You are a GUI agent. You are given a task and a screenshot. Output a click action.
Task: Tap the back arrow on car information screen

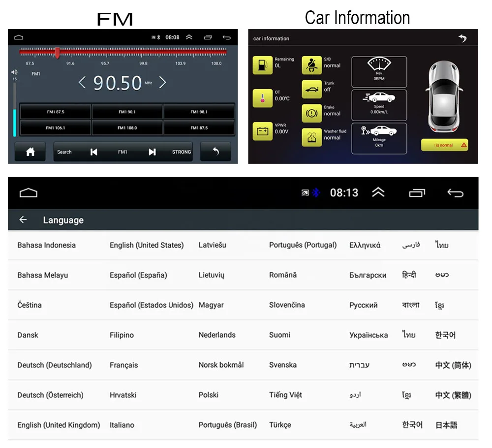click(462, 38)
